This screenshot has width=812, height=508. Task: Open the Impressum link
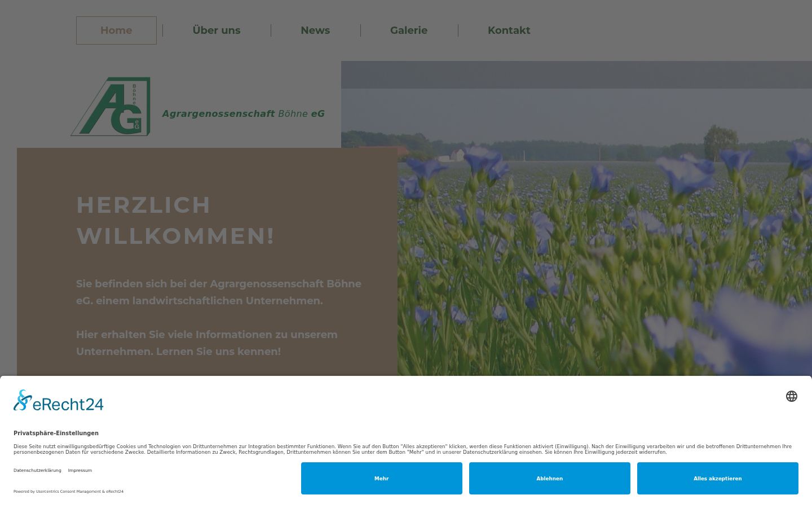point(80,470)
